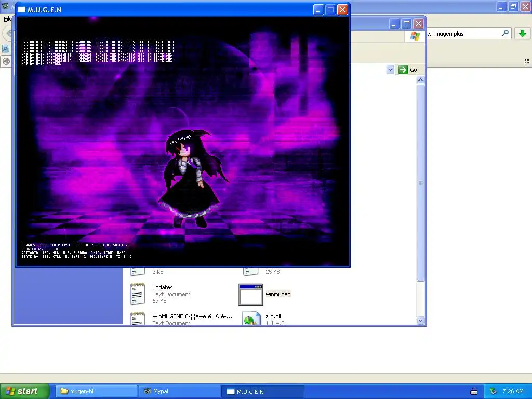Select the updates text document icon
Screen dimensions: 532x399
pos(137,294)
